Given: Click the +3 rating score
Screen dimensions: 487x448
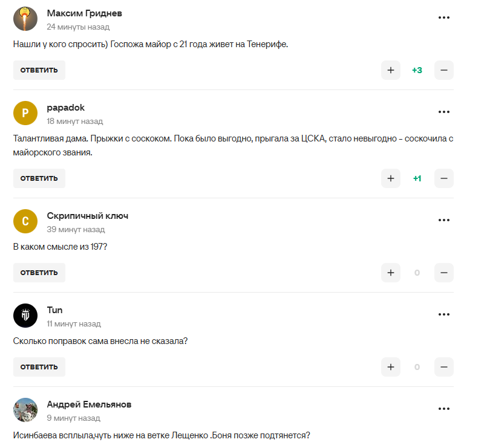Looking at the screenshot, I should 417,70.
